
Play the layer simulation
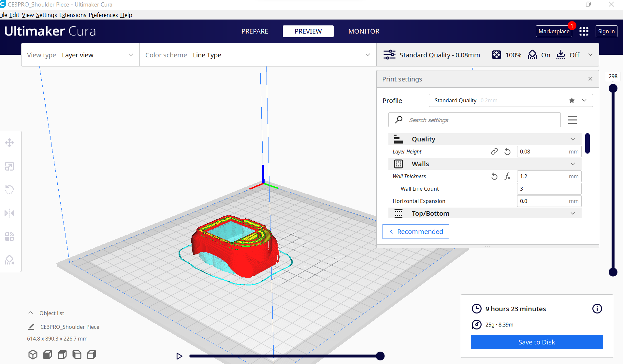coord(179,356)
